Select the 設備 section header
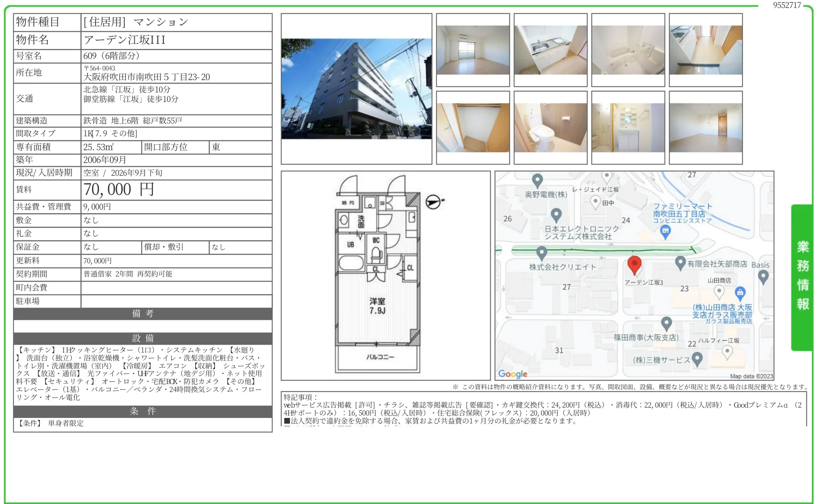The image size is (819, 504). 143,338
